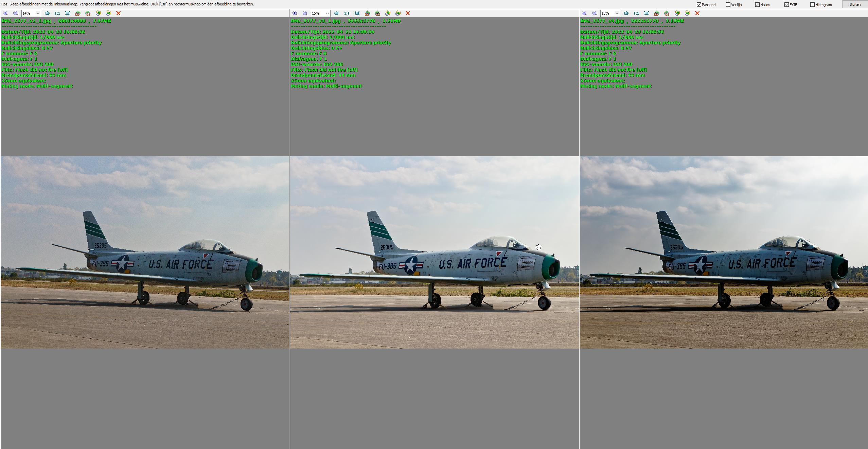Uncheck the Passend checkbox
This screenshot has width=868, height=449.
coord(699,4)
